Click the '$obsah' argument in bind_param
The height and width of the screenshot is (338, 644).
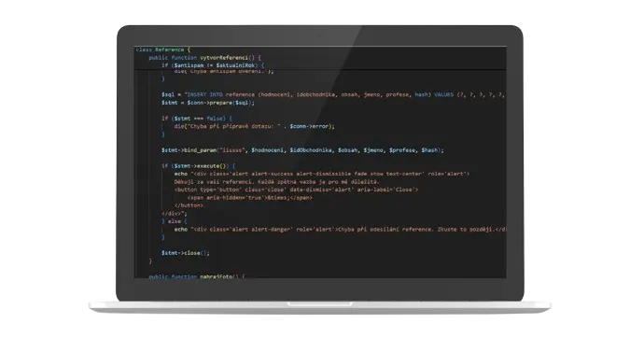[347, 150]
